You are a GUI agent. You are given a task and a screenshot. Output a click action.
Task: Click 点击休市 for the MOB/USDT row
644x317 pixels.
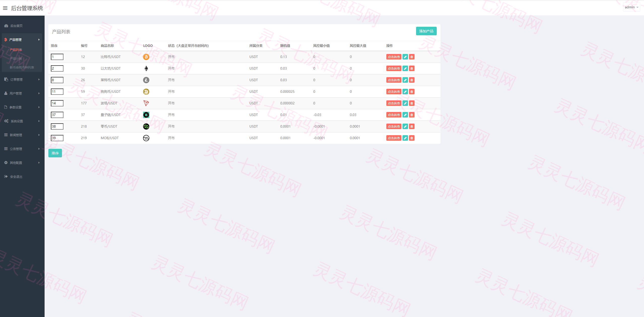394,138
